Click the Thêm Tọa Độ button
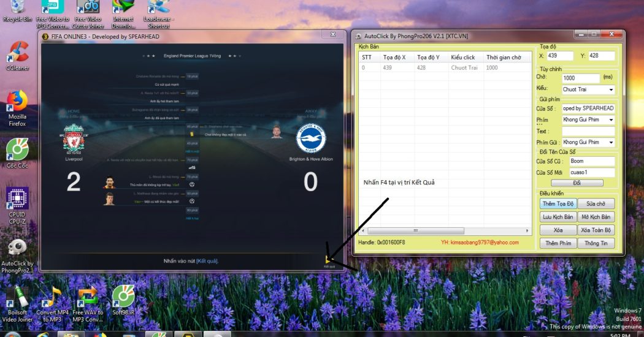Screen dimensions: 644x337 (558, 203)
